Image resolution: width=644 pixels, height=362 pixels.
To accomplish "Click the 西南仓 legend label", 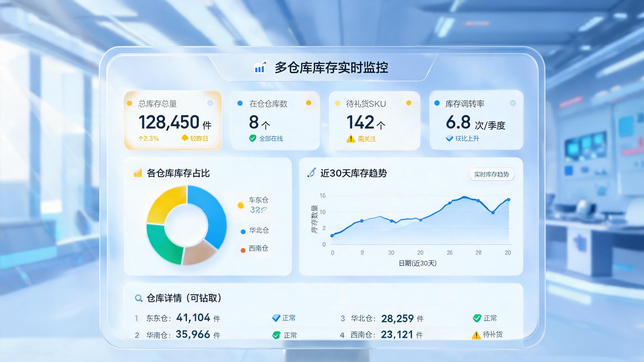I will 258,248.
